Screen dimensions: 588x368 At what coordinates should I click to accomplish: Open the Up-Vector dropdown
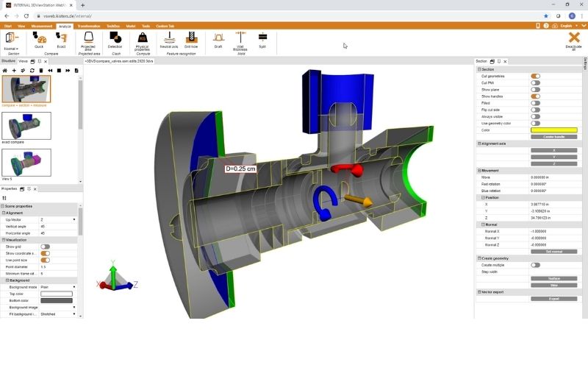(74, 219)
